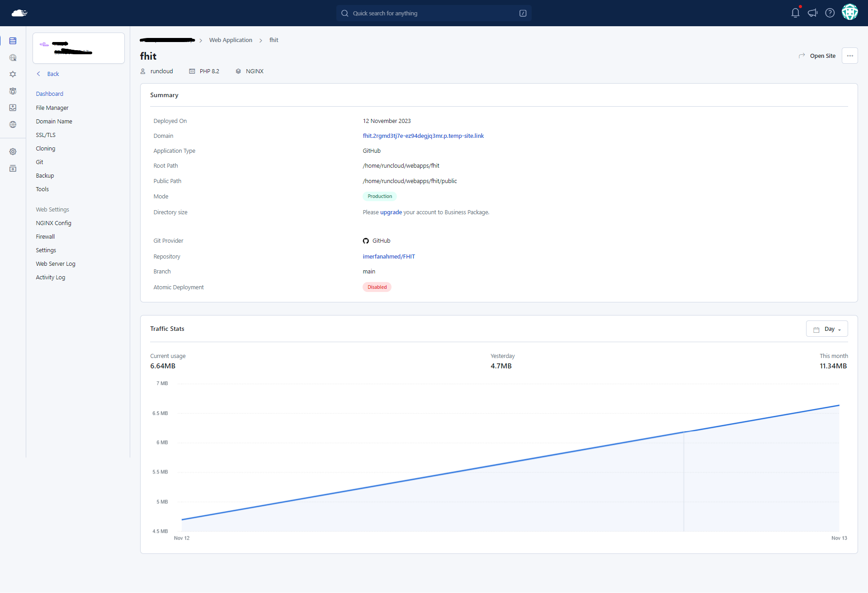Image resolution: width=868 pixels, height=593 pixels.
Task: Click the Back link in sidebar
Action: click(x=53, y=74)
